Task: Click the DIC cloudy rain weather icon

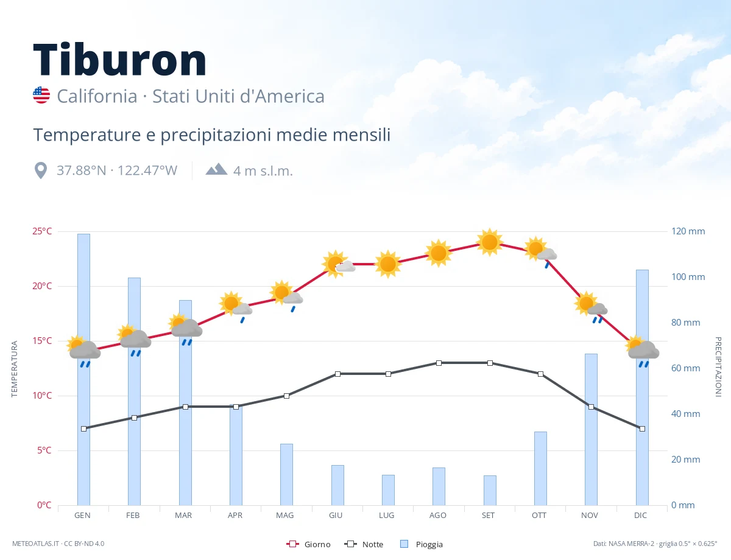Action: click(642, 351)
